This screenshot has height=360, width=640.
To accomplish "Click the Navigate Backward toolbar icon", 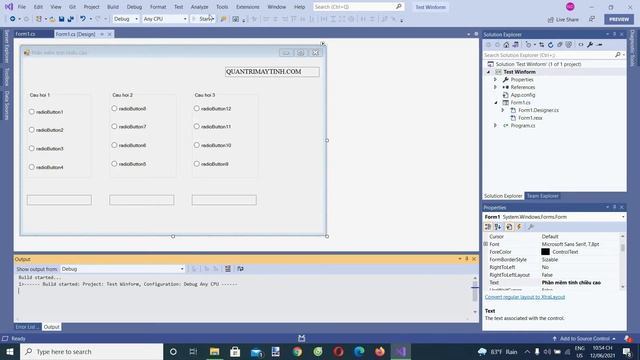I will click(13, 19).
